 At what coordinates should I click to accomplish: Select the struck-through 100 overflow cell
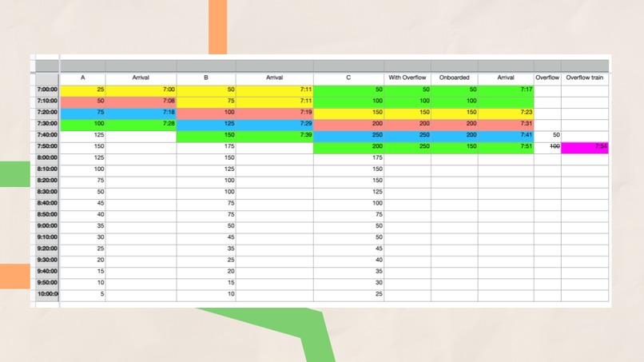pos(547,146)
